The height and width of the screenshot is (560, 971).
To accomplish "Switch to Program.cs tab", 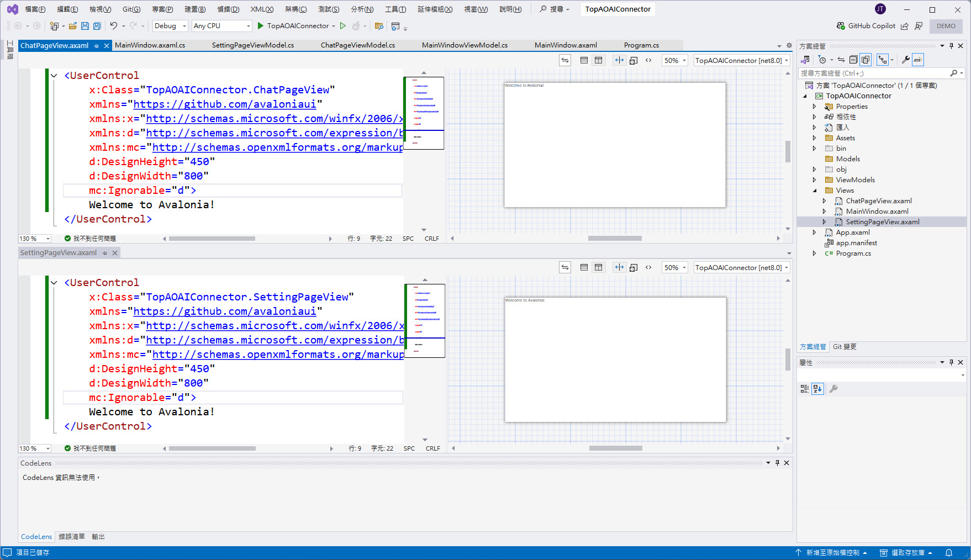I will click(x=641, y=45).
